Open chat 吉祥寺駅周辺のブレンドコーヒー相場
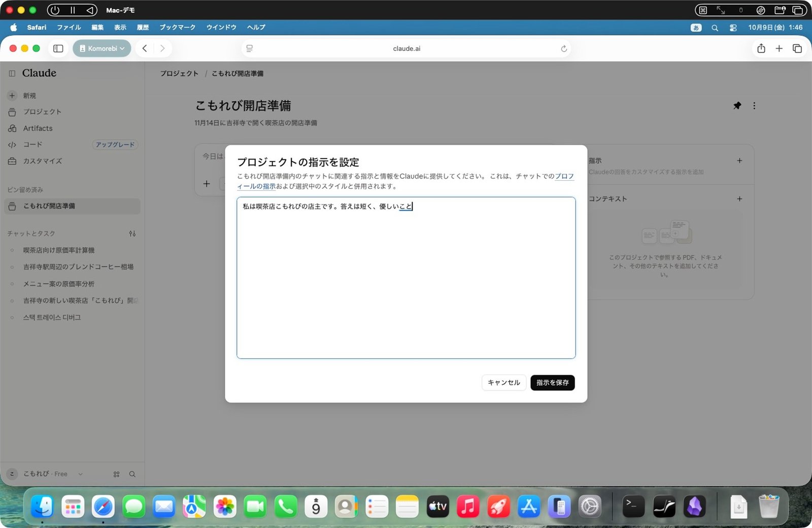 (x=78, y=267)
